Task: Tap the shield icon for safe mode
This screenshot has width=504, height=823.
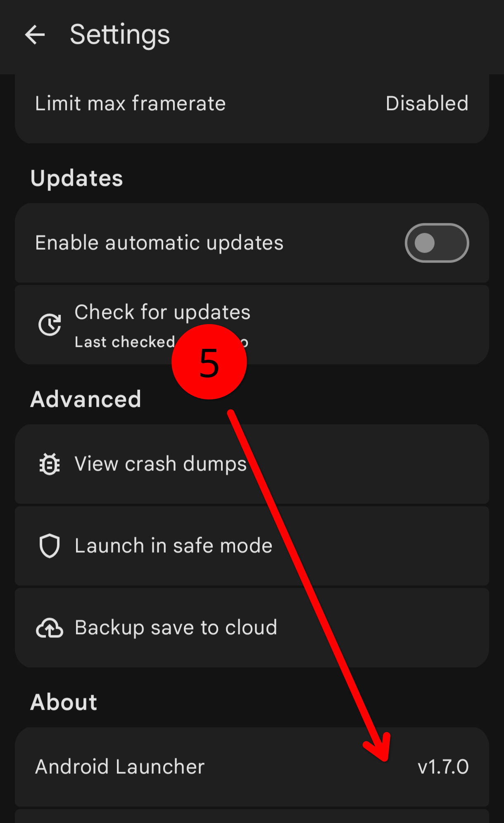Action: tap(50, 546)
